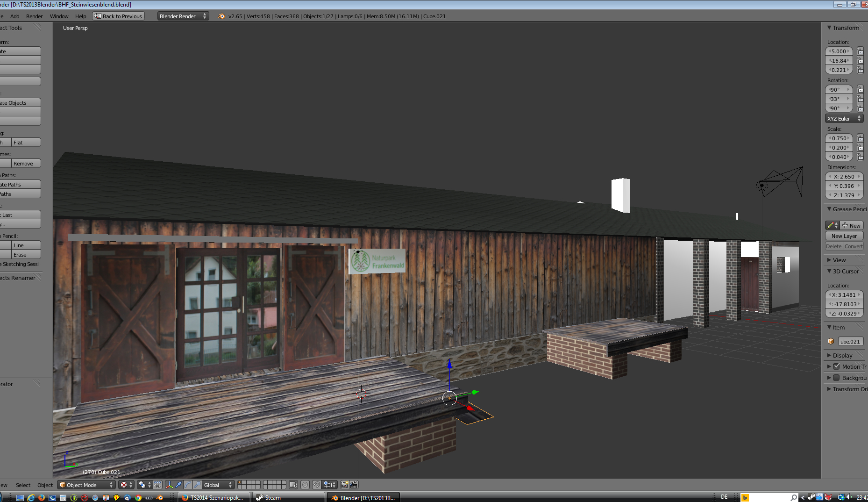Open the Object Mode dropdown
This screenshot has width=868, height=502.
[x=86, y=485]
